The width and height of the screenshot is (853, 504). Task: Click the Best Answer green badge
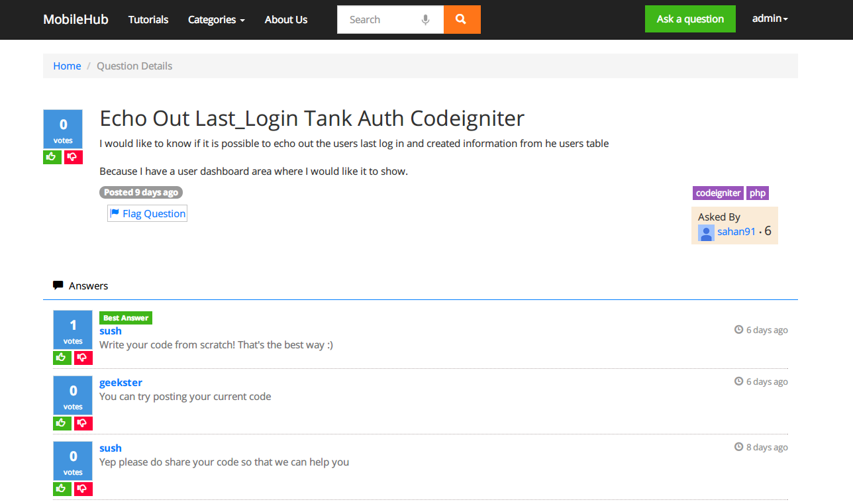[x=126, y=318]
